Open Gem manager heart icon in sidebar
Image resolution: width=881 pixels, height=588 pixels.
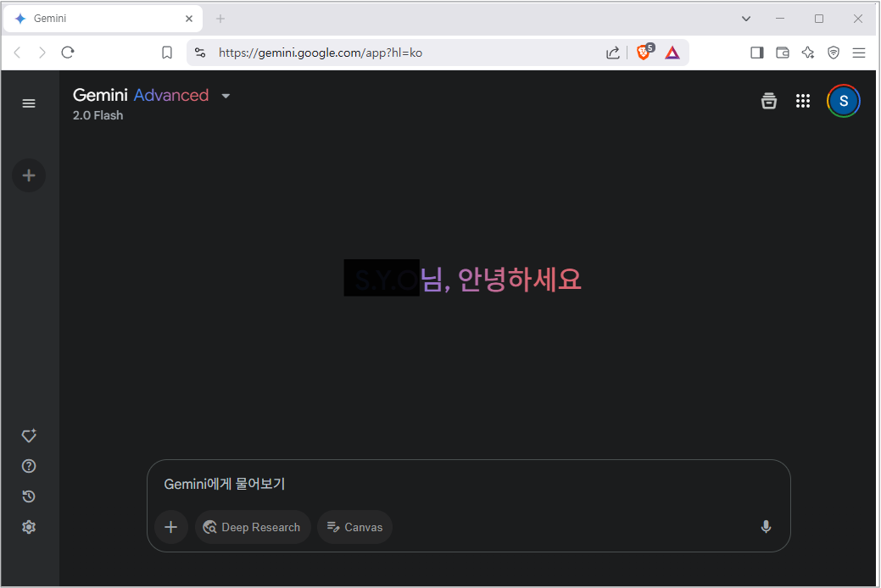(x=29, y=435)
